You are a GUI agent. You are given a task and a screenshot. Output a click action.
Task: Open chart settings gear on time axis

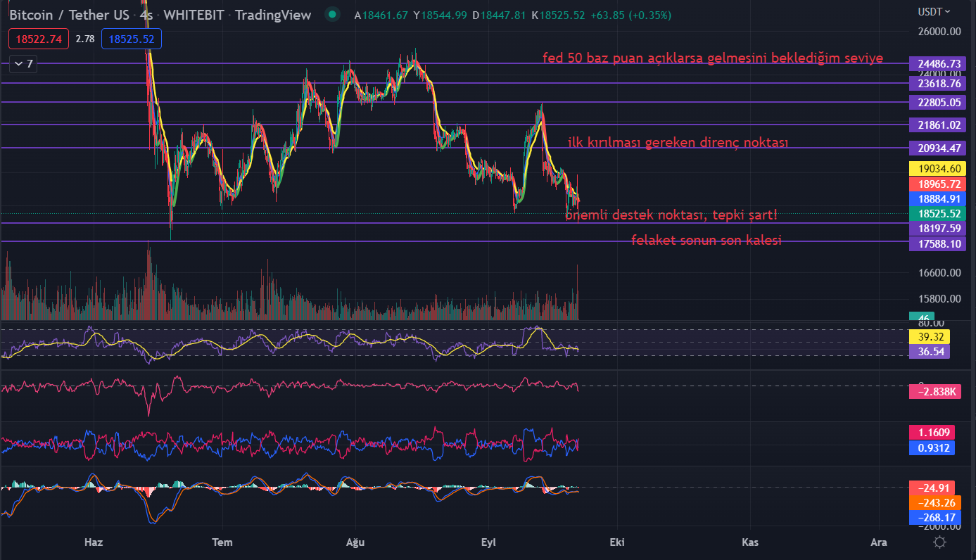click(x=939, y=542)
